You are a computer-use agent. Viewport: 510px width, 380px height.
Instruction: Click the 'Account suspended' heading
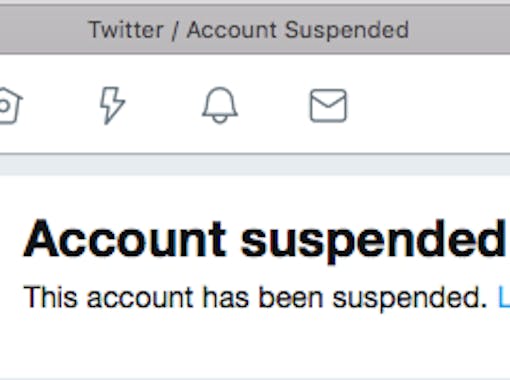[x=265, y=240]
